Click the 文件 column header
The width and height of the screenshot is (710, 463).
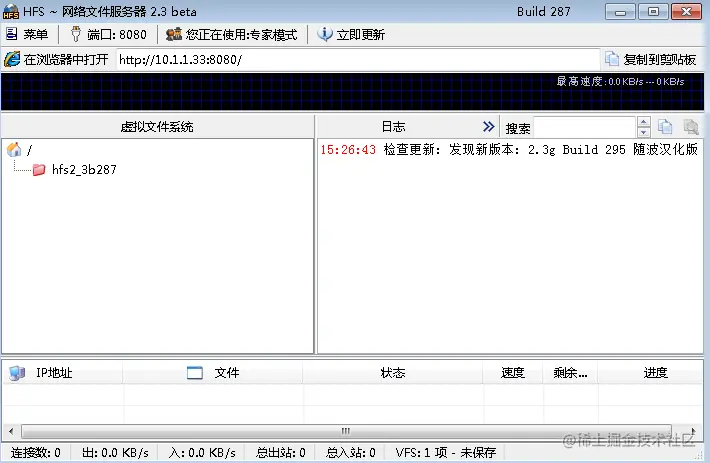[x=213, y=372]
